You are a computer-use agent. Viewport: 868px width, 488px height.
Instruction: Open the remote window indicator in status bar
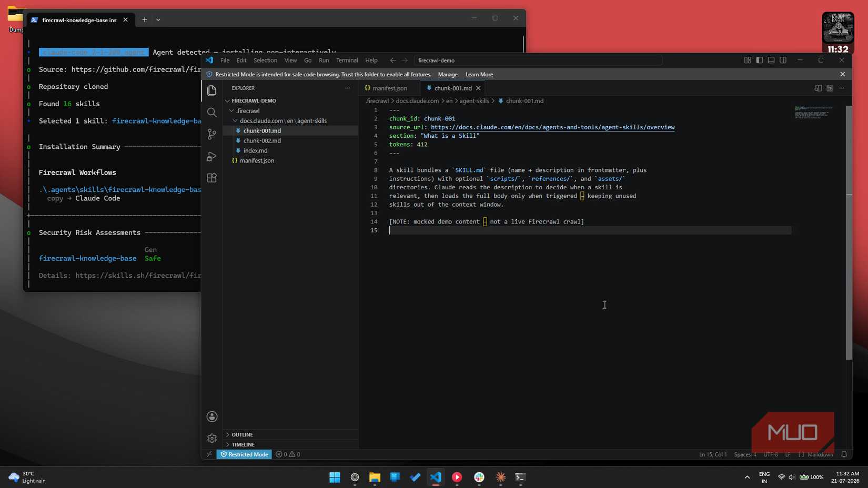click(x=209, y=454)
